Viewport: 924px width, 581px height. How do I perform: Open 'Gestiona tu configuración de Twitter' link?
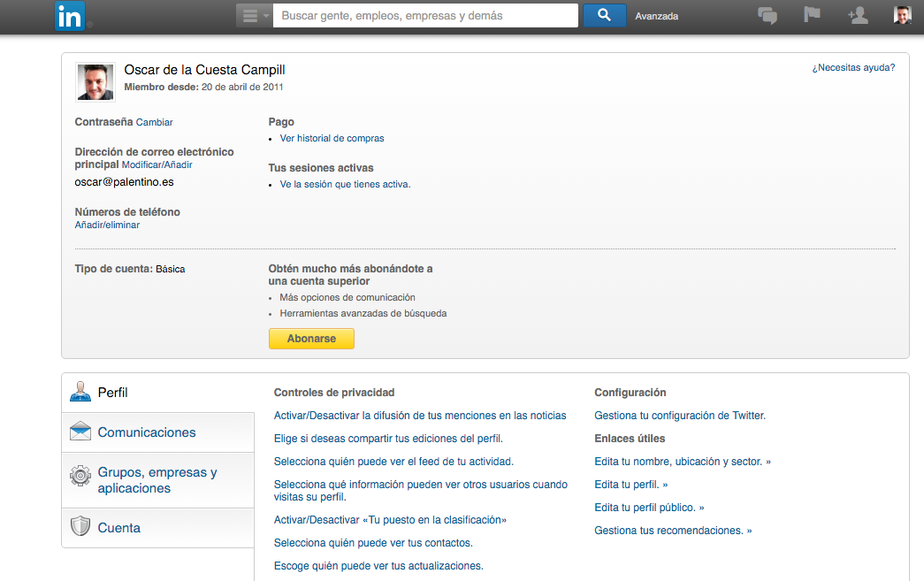coord(679,416)
